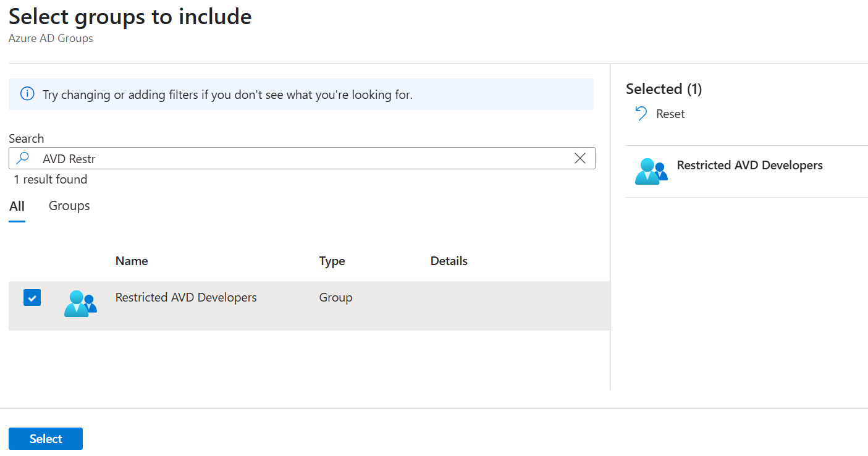This screenshot has height=456, width=868.
Task: Switch to the All tab
Action: pos(17,206)
